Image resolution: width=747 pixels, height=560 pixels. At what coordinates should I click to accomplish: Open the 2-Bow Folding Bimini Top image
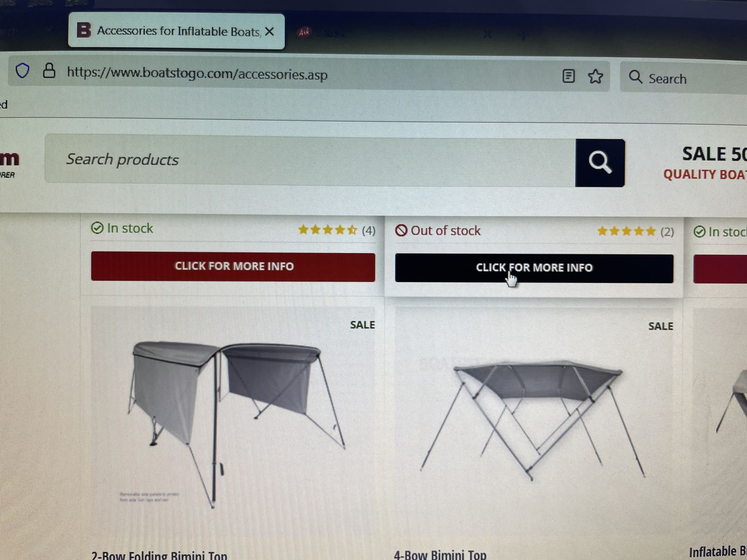click(x=233, y=420)
